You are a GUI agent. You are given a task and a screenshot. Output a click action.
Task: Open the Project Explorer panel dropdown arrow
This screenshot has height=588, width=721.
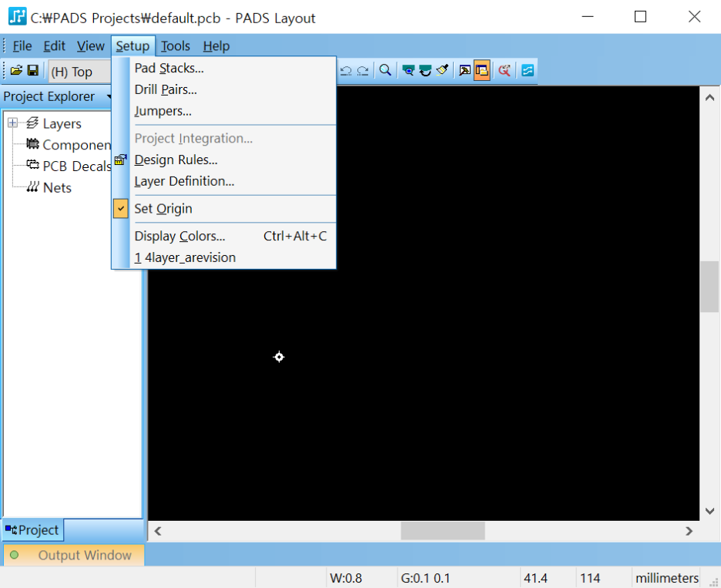(x=109, y=96)
